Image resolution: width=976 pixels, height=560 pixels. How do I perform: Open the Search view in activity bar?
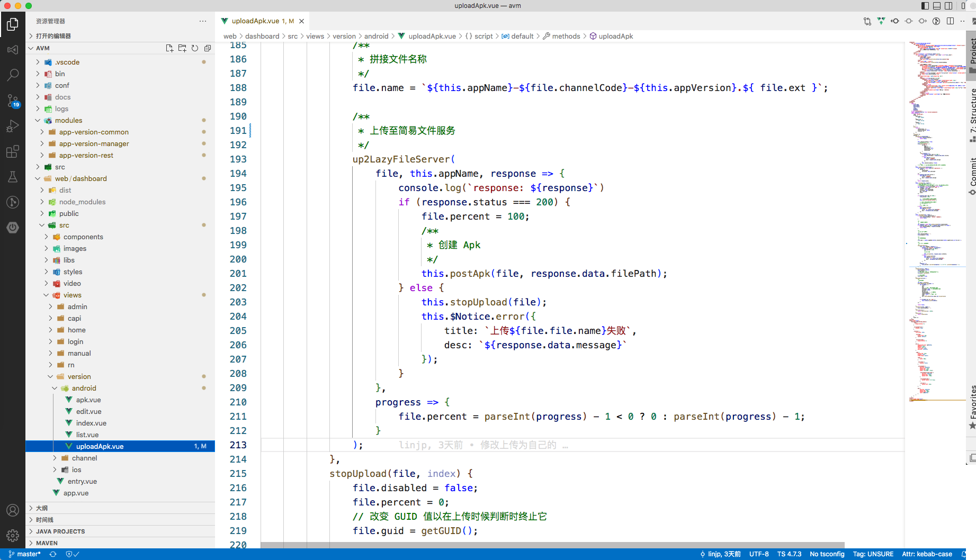tap(13, 75)
